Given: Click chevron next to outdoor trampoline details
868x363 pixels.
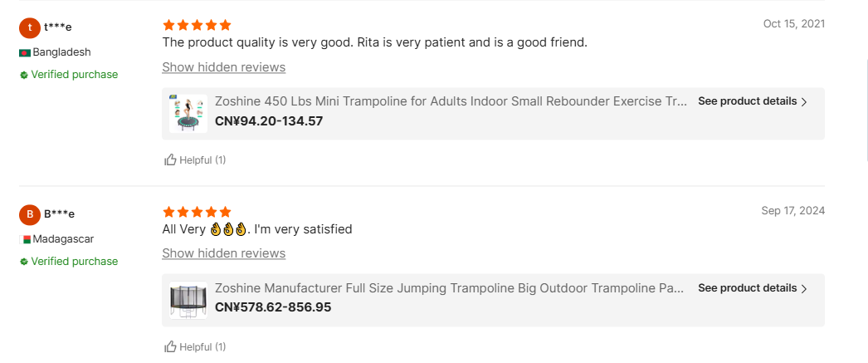Looking at the screenshot, I should pyautogui.click(x=804, y=289).
